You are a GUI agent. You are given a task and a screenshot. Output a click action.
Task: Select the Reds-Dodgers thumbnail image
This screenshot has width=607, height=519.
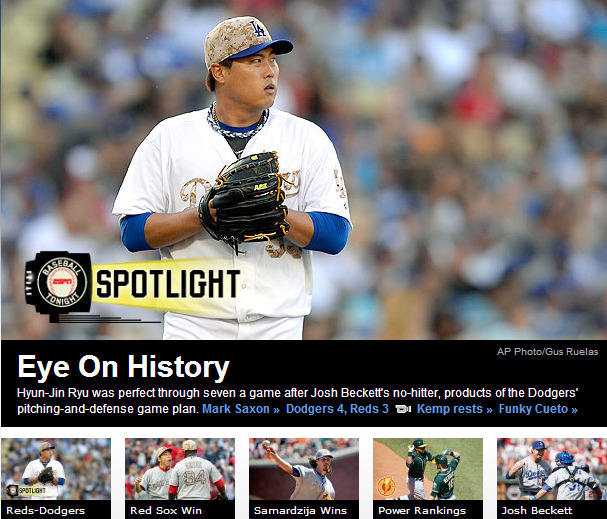56,469
